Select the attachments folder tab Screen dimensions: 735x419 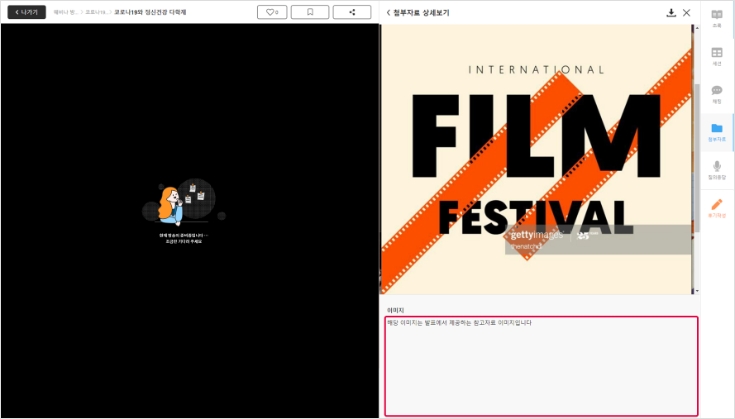pyautogui.click(x=716, y=132)
